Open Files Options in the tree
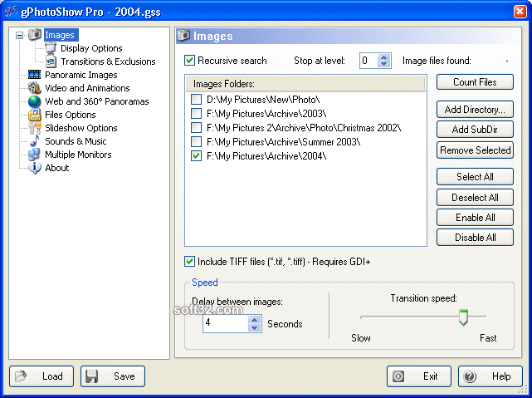 (71, 115)
